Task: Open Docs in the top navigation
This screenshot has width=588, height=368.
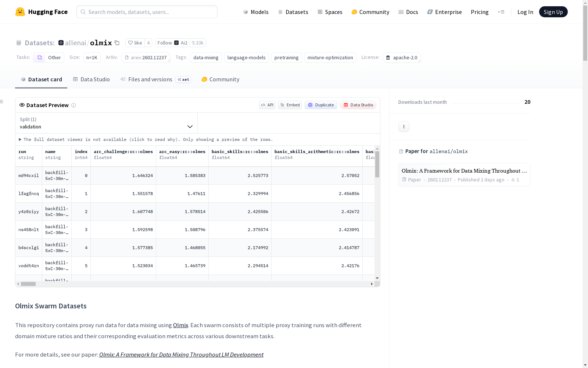Action: pyautogui.click(x=408, y=12)
